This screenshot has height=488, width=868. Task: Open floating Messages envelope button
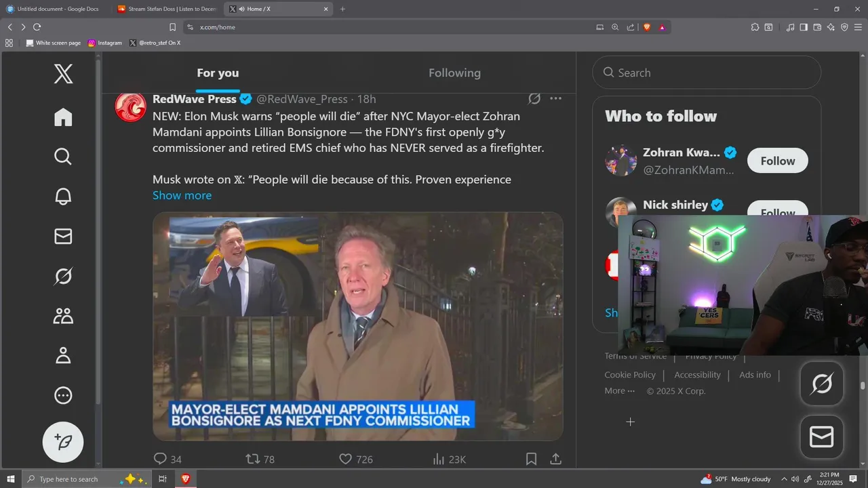tap(822, 437)
